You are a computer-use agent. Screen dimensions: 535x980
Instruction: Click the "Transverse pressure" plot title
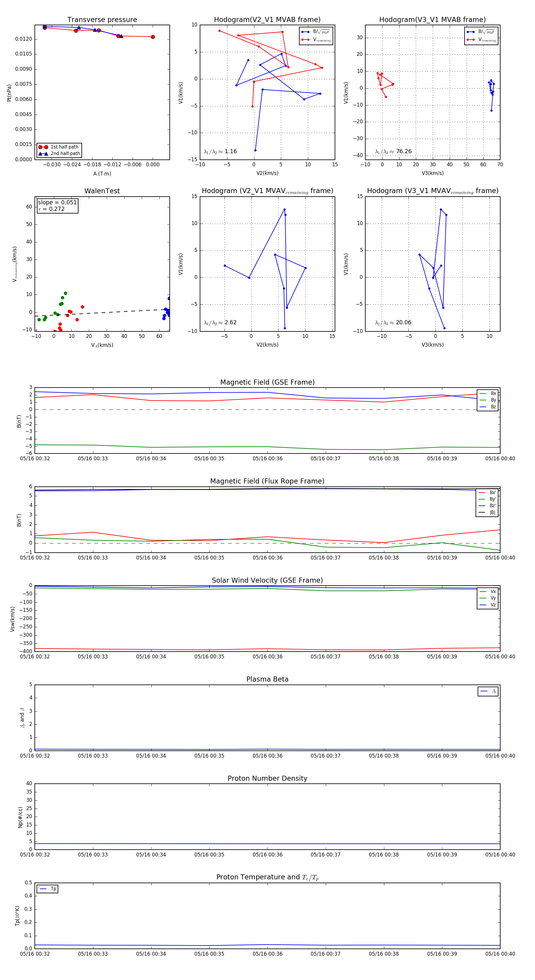(x=102, y=20)
